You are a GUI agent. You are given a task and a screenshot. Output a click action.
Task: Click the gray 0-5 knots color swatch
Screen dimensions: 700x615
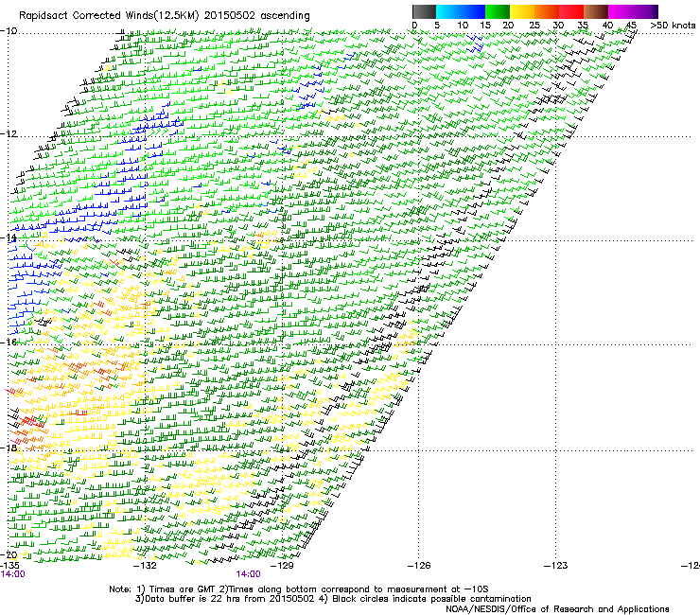424,11
